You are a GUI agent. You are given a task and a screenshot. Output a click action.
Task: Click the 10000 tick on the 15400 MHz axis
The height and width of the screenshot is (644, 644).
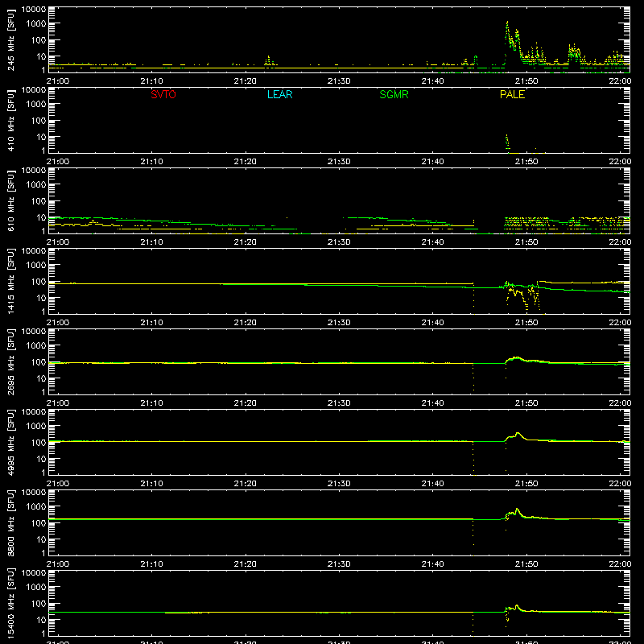tap(34, 573)
